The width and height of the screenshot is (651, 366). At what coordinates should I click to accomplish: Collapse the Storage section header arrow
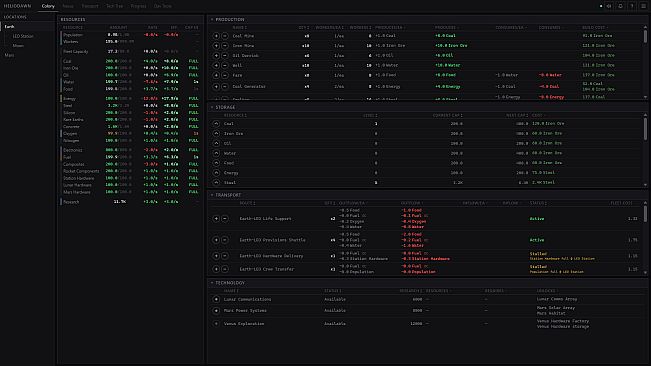click(x=212, y=107)
